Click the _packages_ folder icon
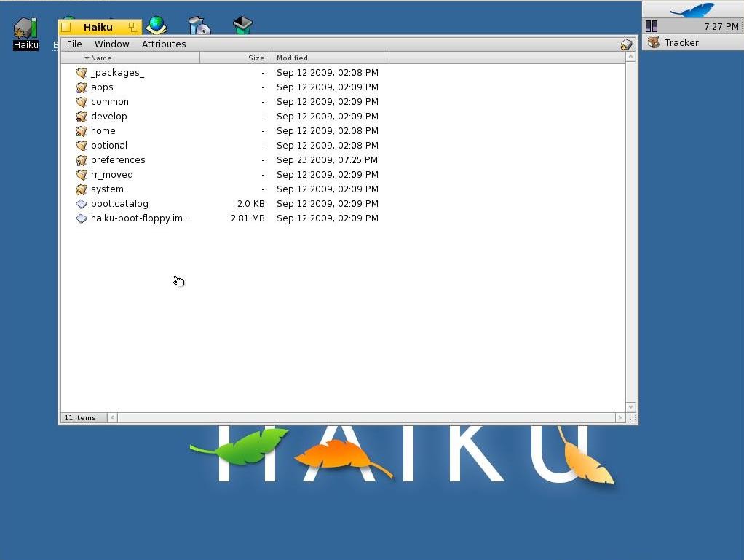744x560 pixels. (82, 73)
